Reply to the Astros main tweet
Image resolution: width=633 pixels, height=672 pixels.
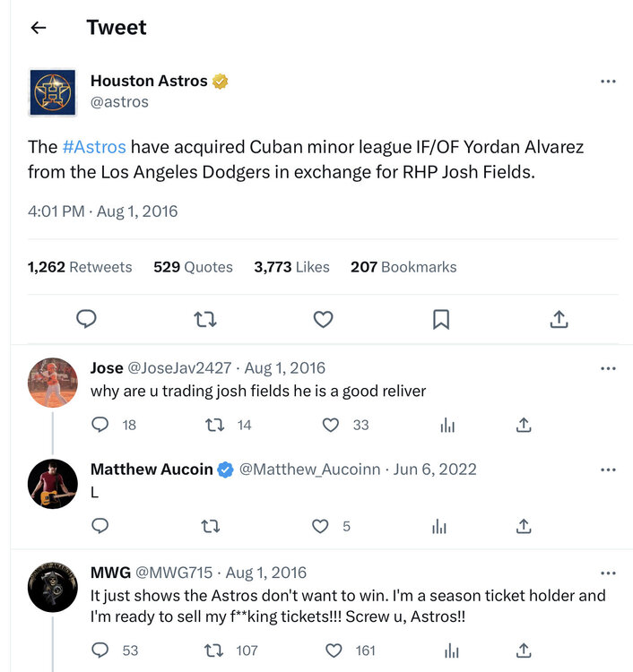pos(86,319)
